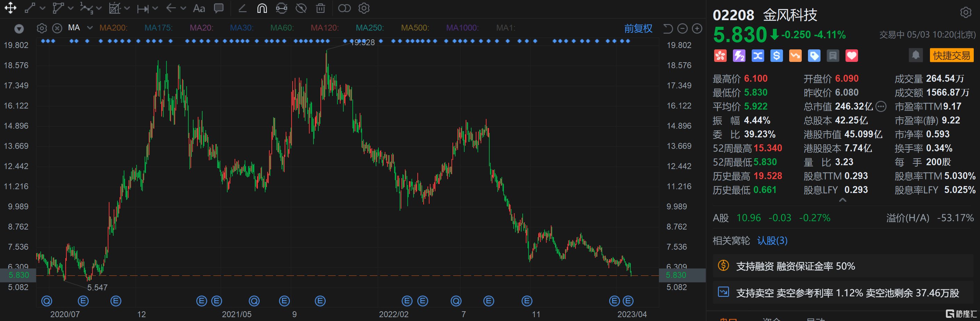The image size is (980, 321).
Task: Select the trend line drawing tool
Action: [30, 8]
